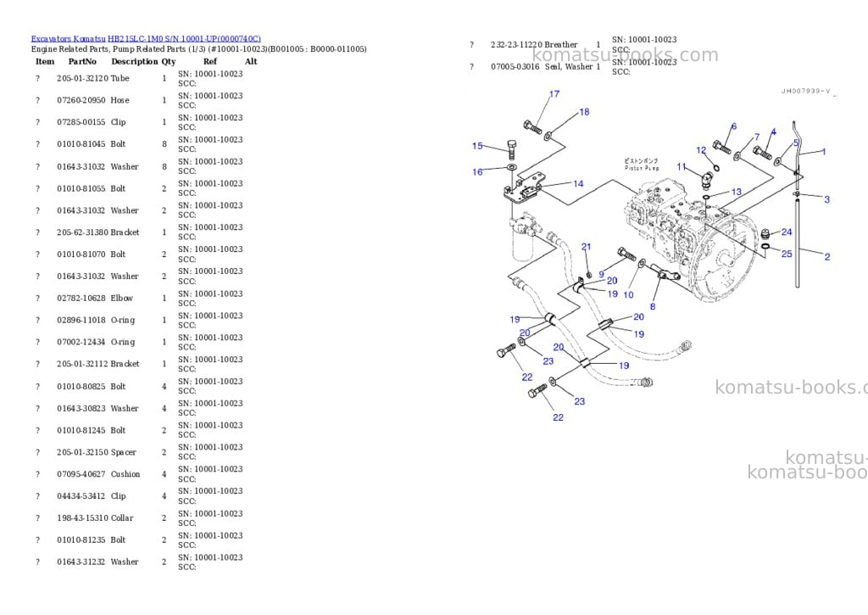Click callout number 15 in diagram
Viewport: 868px width, 615px height.
[x=477, y=146]
